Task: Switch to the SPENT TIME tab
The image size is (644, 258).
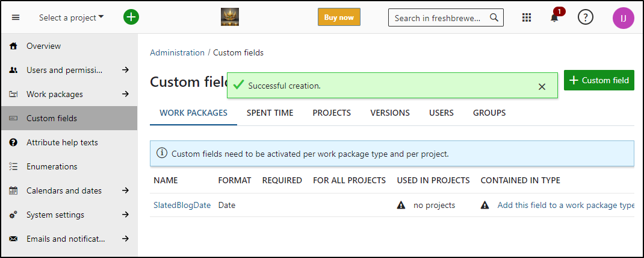Action: 270,113
